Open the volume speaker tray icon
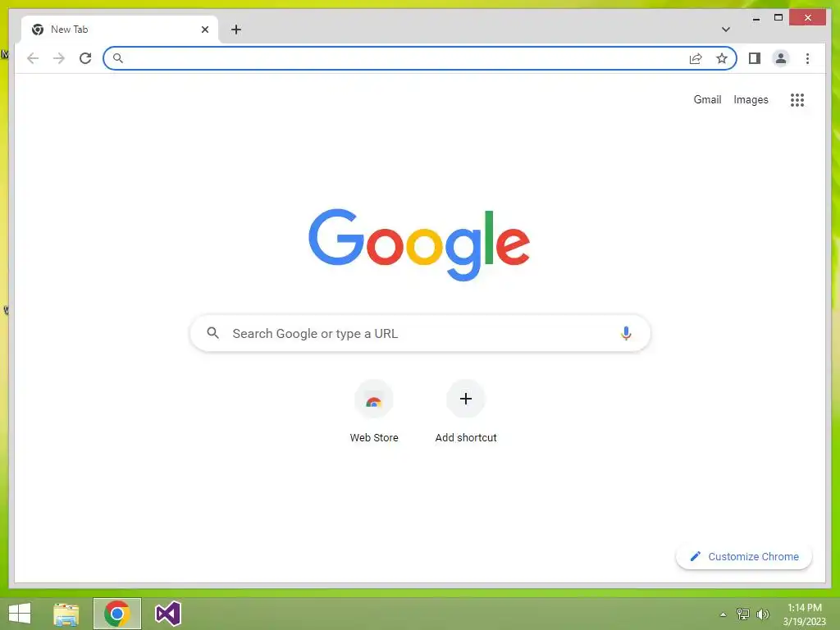 (763, 614)
